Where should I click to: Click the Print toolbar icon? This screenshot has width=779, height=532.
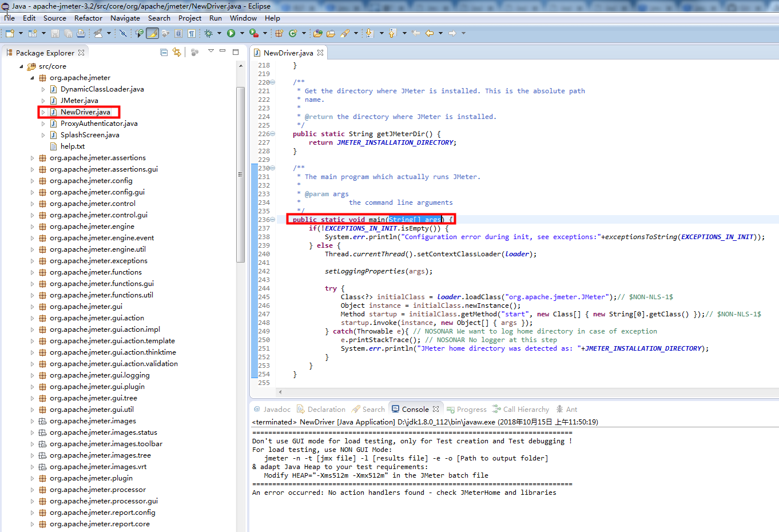point(81,33)
